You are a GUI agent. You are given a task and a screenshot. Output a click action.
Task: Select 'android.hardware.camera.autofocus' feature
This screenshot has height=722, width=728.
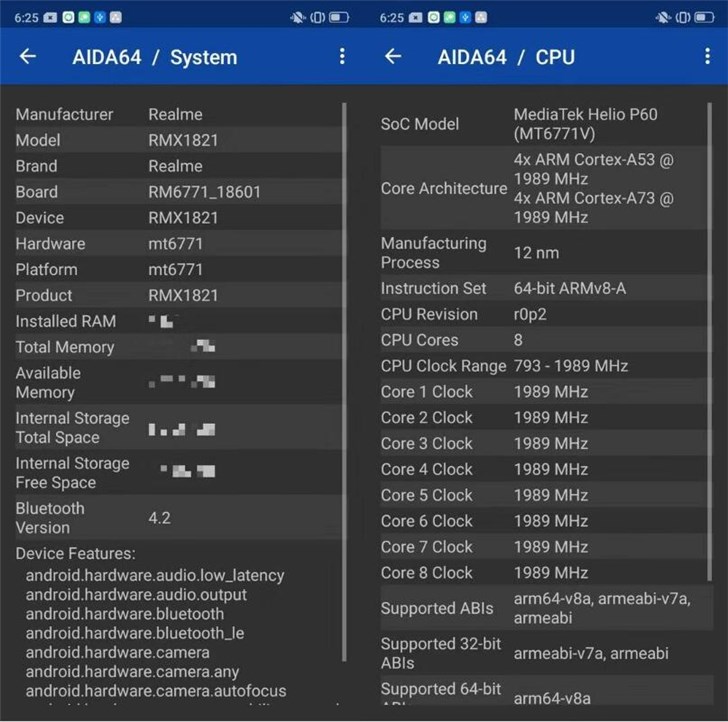pos(156,691)
